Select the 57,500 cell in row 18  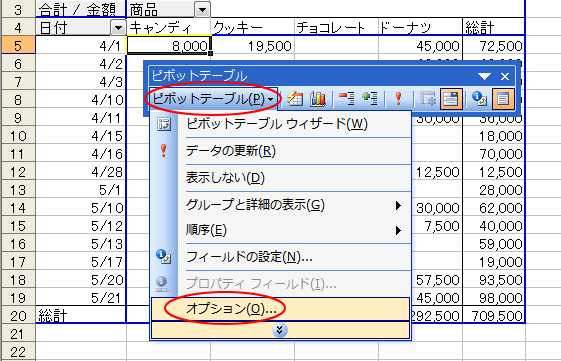coord(437,280)
